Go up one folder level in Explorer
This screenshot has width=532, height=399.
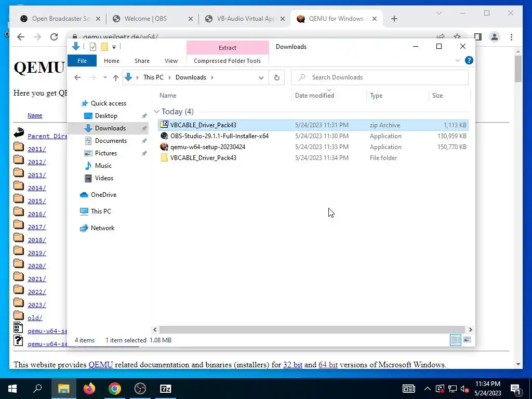[x=116, y=78]
